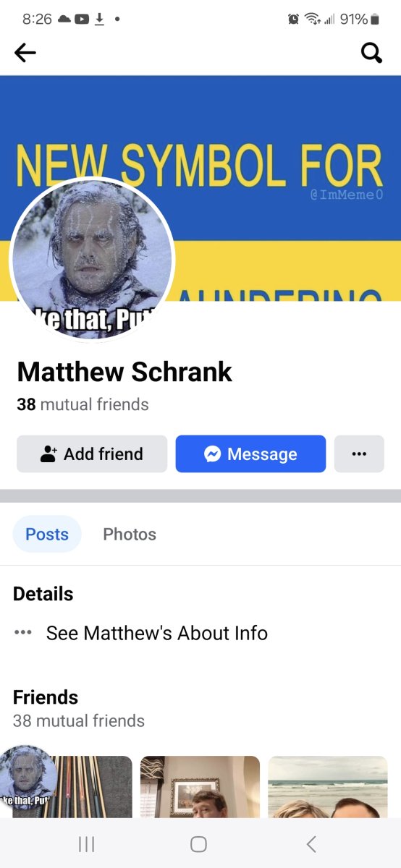The height and width of the screenshot is (868, 401).
Task: Open the friend thumbnail with beach background
Action: pos(328,787)
